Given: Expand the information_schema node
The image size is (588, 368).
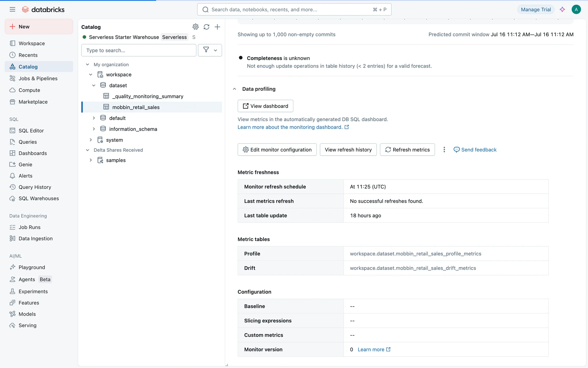Looking at the screenshot, I should coord(94,129).
